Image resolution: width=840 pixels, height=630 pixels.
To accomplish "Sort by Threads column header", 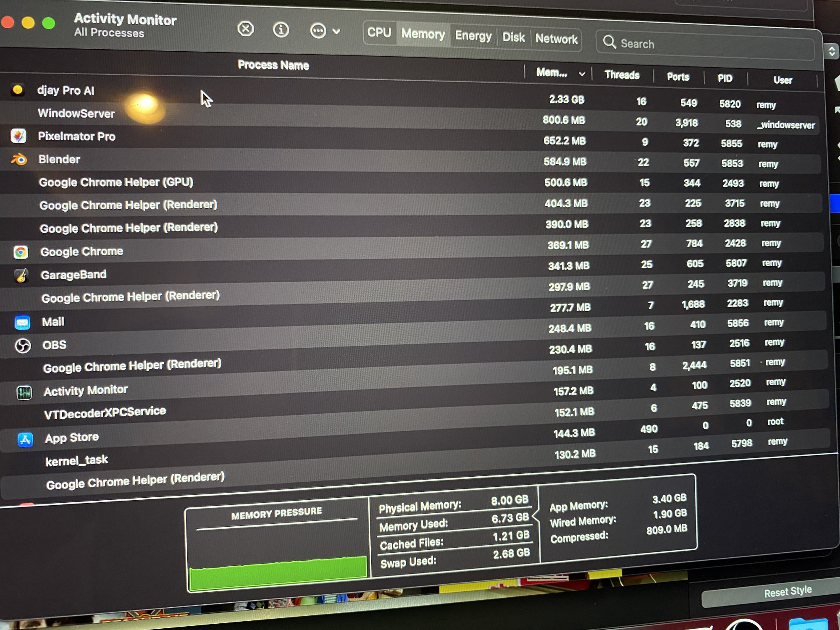I will [622, 75].
